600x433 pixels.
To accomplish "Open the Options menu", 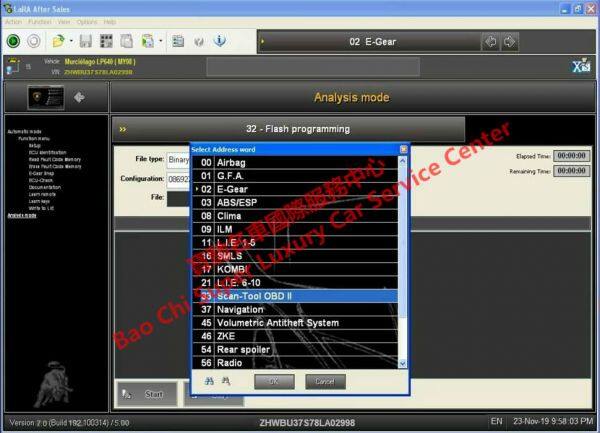I will tap(87, 21).
